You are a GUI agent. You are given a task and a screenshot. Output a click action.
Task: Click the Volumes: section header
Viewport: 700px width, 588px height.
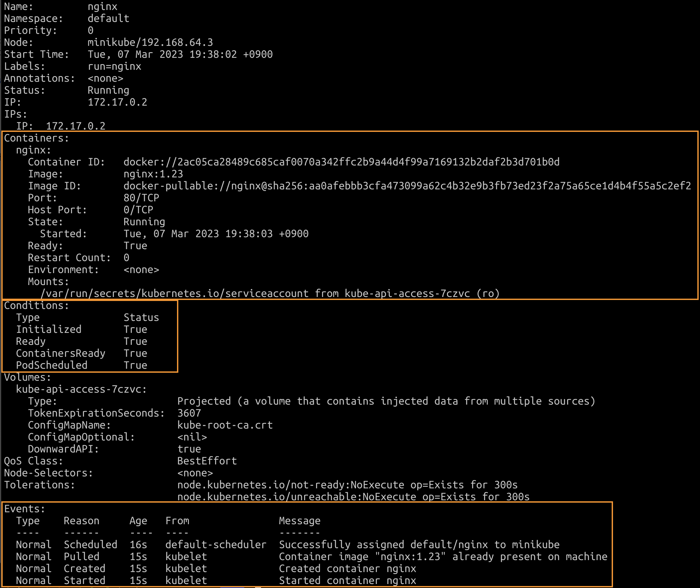point(27,377)
